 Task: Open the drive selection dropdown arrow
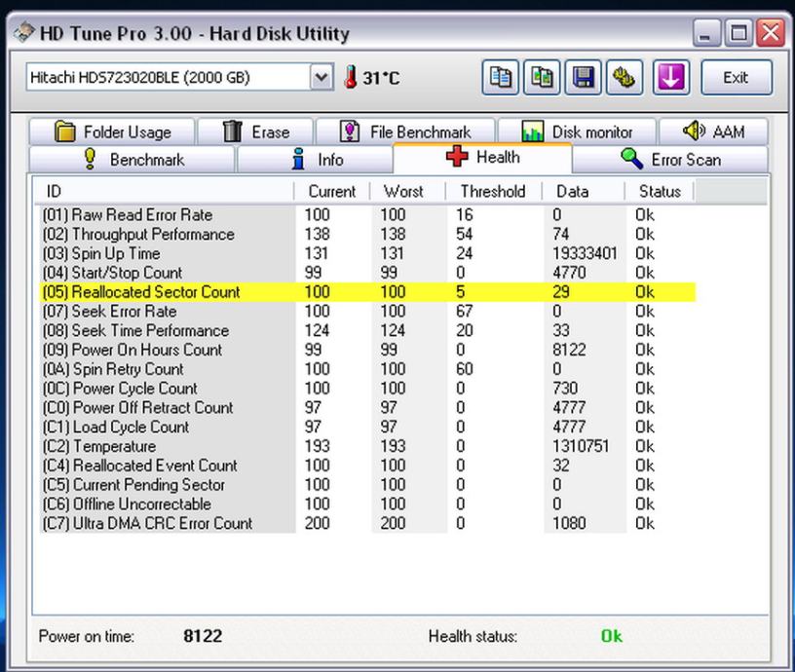click(x=322, y=78)
